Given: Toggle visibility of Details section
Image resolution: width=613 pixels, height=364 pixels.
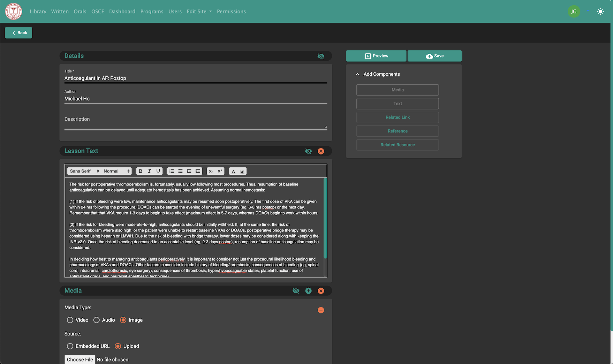Looking at the screenshot, I should pos(321,56).
